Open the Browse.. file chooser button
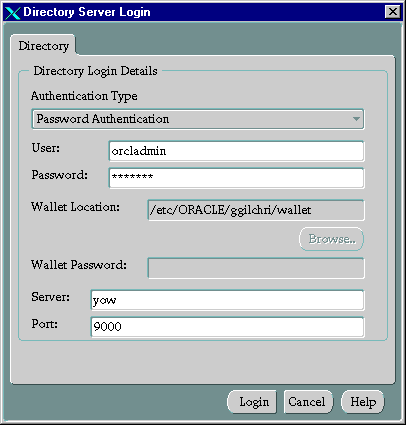406x425 pixels. [331, 239]
